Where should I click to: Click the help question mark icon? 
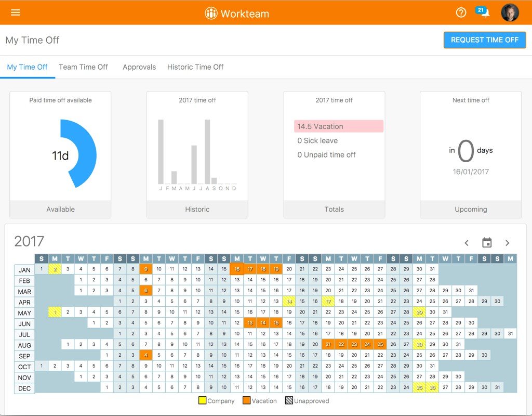click(461, 13)
